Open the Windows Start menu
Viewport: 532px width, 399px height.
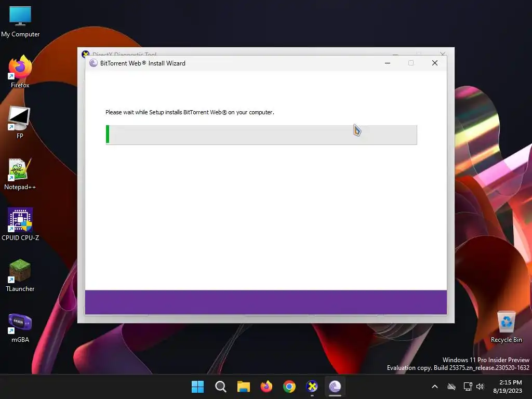197,387
